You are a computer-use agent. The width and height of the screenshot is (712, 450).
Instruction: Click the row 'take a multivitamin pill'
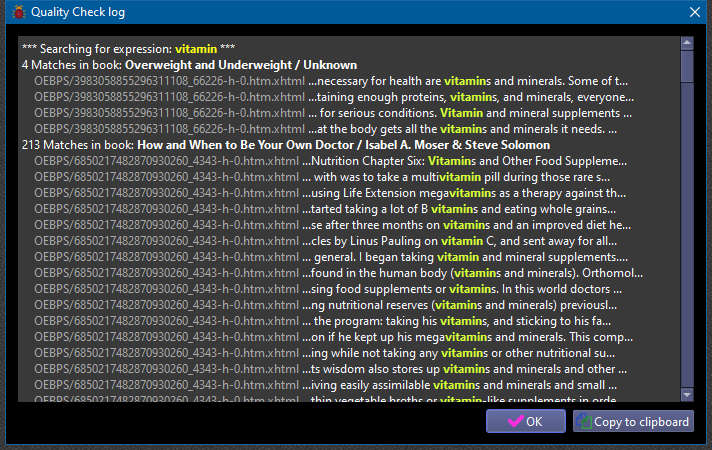322,177
